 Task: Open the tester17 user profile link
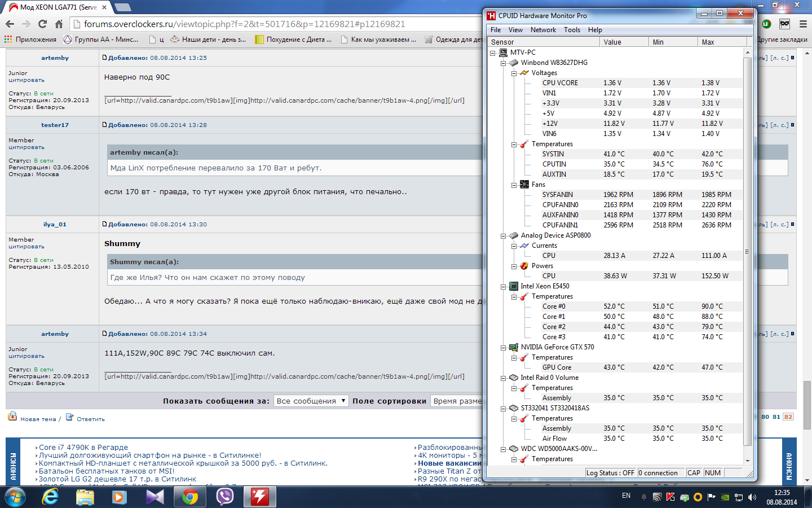(x=55, y=125)
